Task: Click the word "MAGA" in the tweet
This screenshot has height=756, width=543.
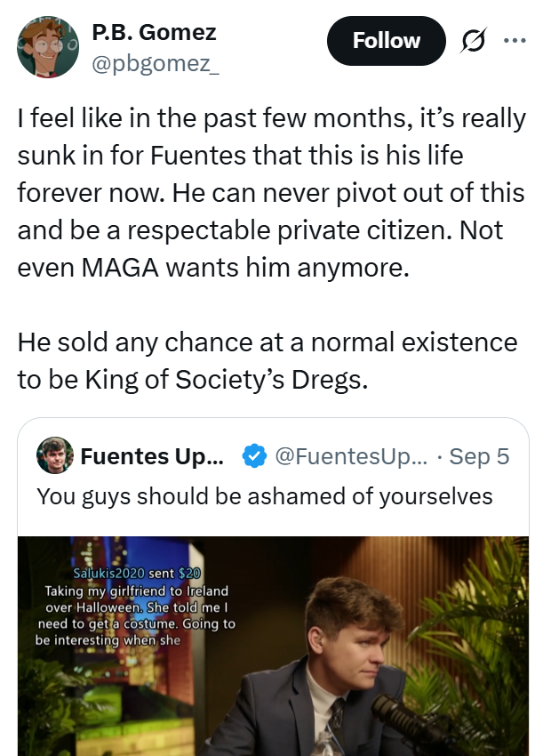Action: (x=124, y=268)
